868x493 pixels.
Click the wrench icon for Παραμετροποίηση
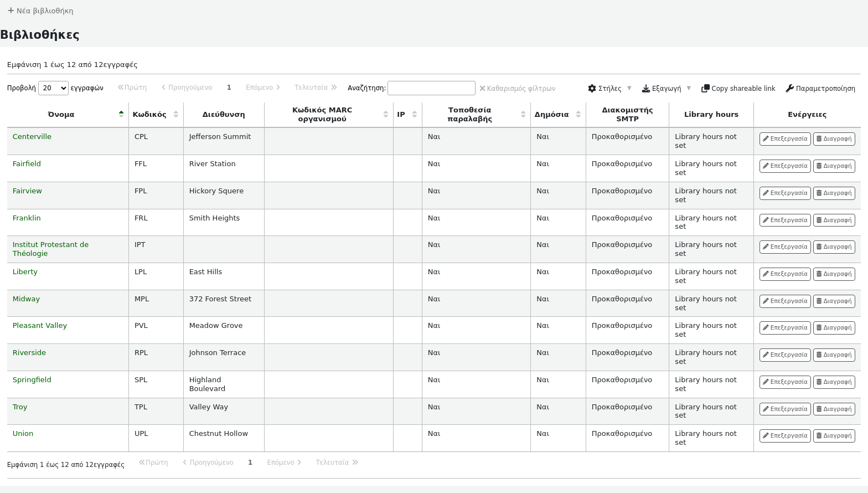point(790,89)
